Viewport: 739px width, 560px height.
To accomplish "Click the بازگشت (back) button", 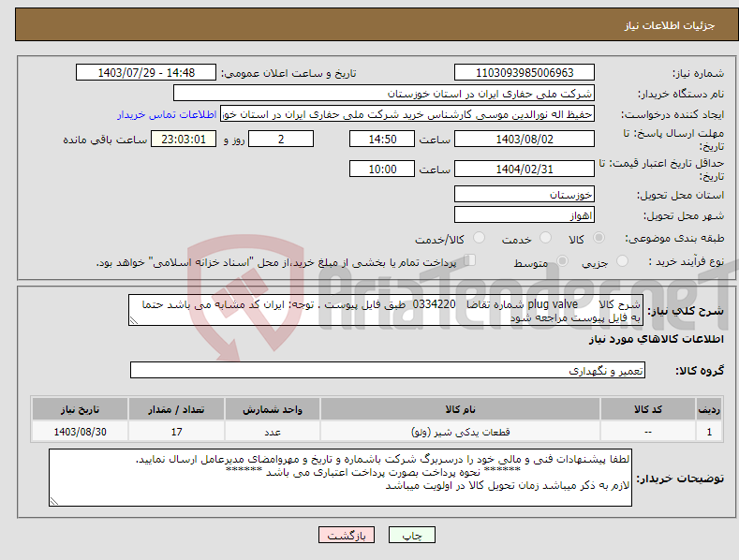I will [347, 535].
